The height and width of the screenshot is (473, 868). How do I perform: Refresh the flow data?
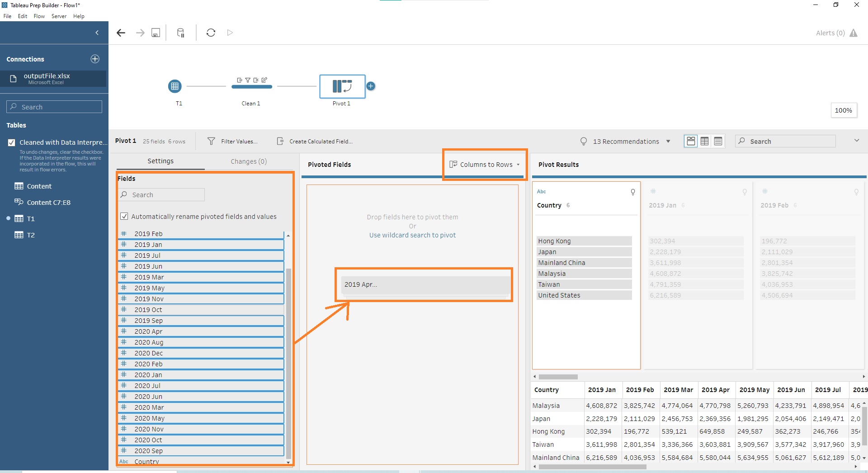(211, 33)
